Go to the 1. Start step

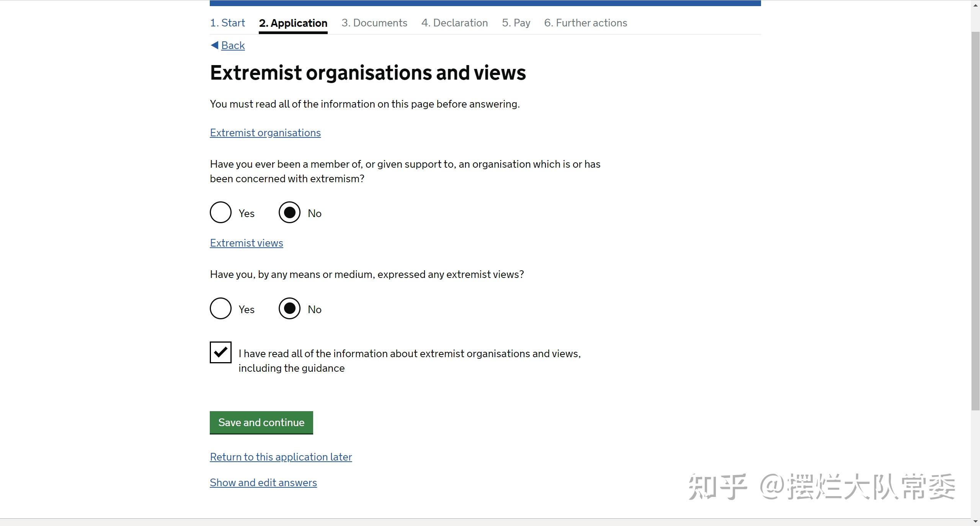click(x=227, y=23)
